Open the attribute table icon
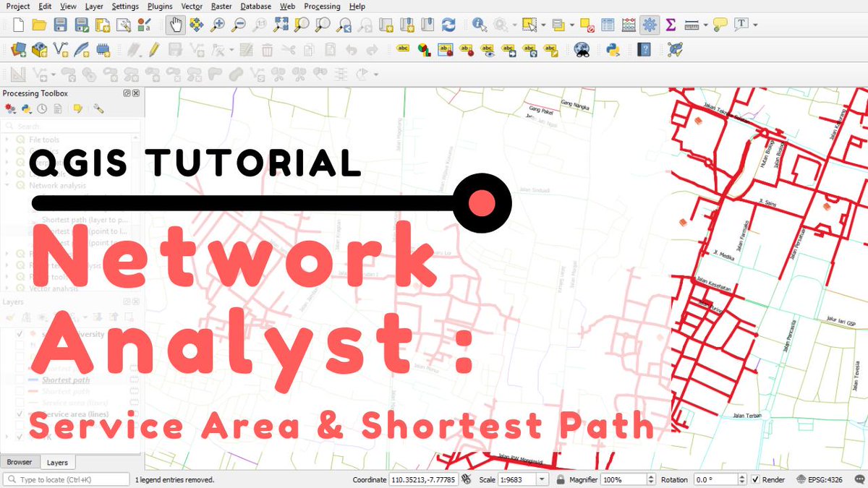The width and height of the screenshot is (868, 488). pos(608,25)
